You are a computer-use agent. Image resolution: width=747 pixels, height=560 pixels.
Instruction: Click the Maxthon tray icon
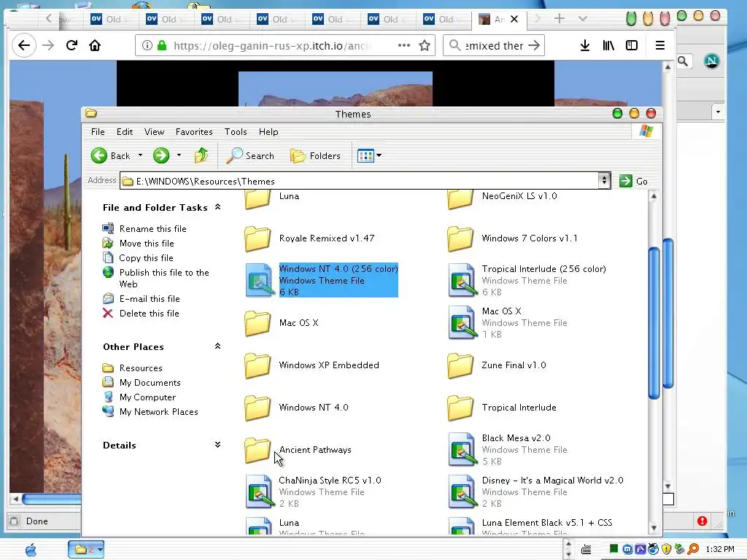pyautogui.click(x=627, y=549)
